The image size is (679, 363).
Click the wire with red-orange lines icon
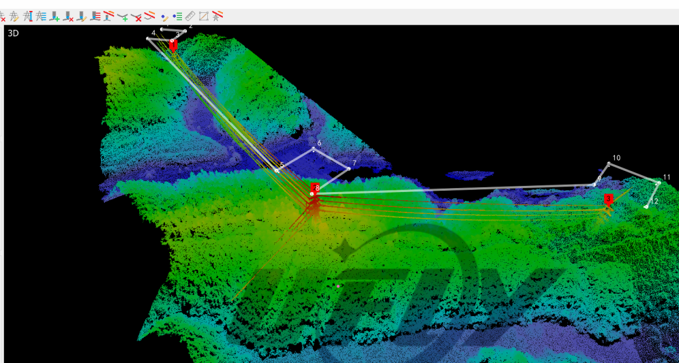(x=149, y=16)
